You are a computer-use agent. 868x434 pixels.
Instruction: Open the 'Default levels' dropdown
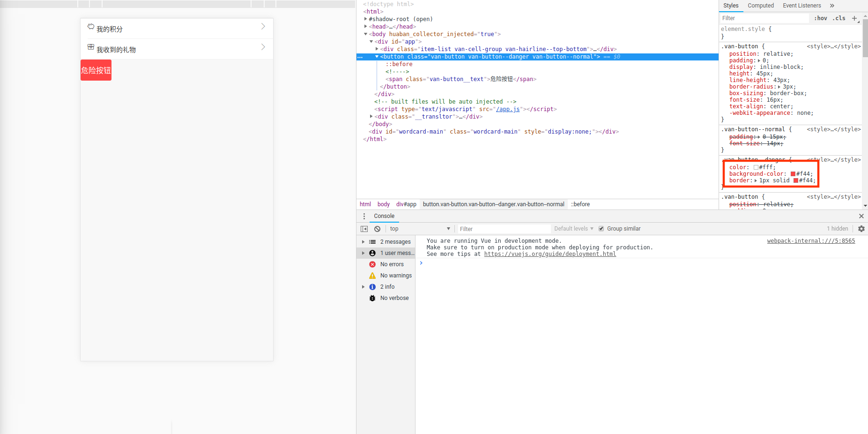(x=573, y=229)
